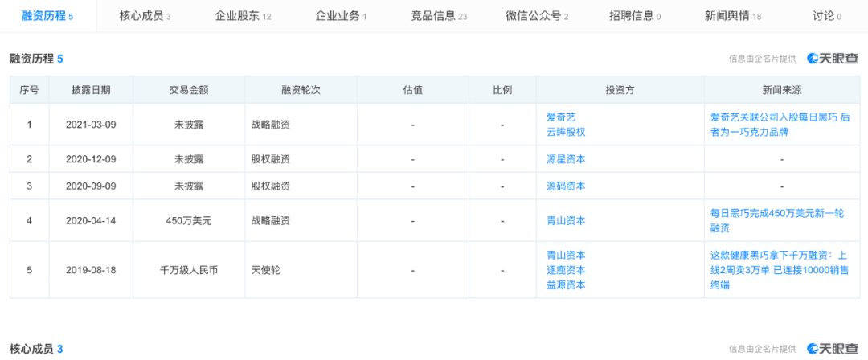The height and width of the screenshot is (360, 868).
Task: Click the 核心成员 3 section heading
Action: click(36, 349)
